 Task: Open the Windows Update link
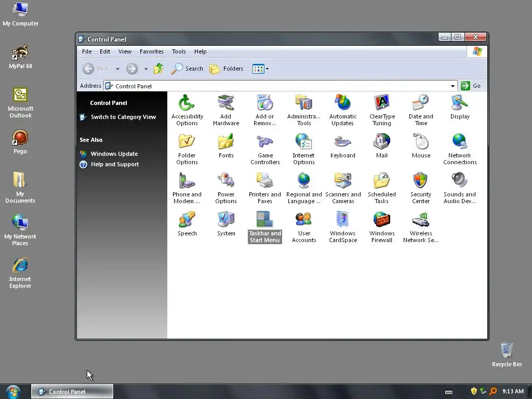(x=114, y=154)
